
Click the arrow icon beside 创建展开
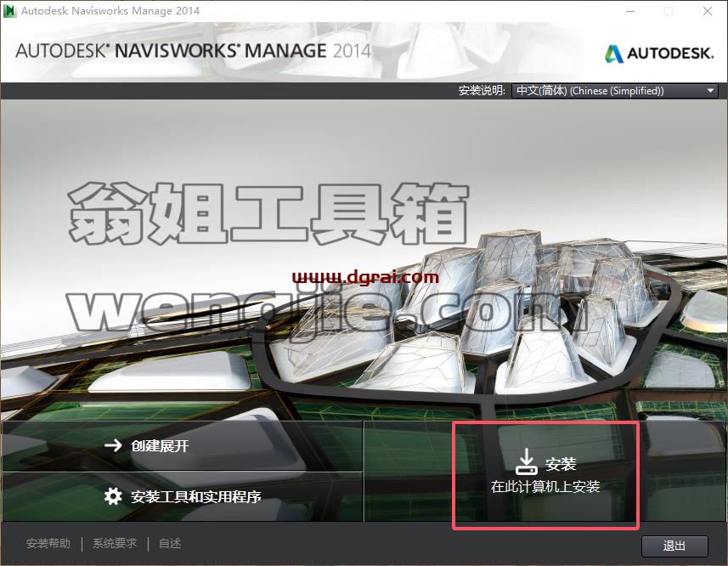(x=113, y=445)
